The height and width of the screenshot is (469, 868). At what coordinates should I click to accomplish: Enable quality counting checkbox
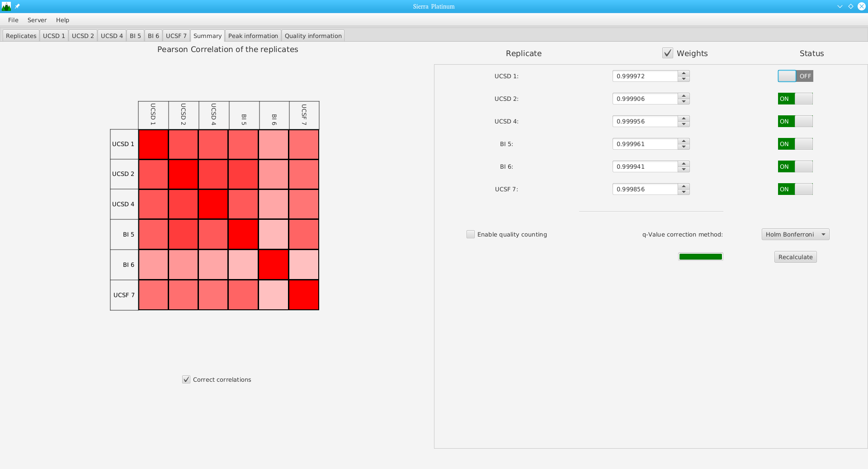(471, 234)
